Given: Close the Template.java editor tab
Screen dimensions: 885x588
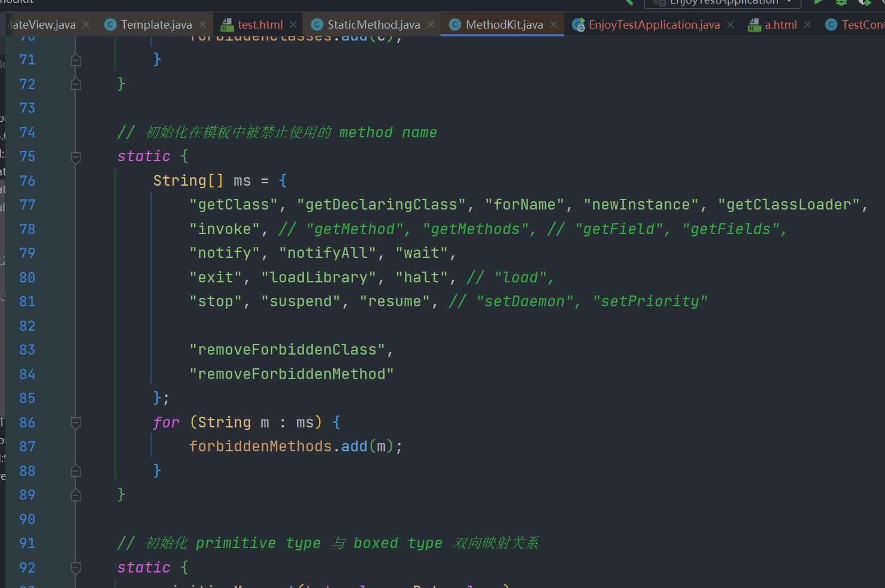Looking at the screenshot, I should pyautogui.click(x=202, y=24).
